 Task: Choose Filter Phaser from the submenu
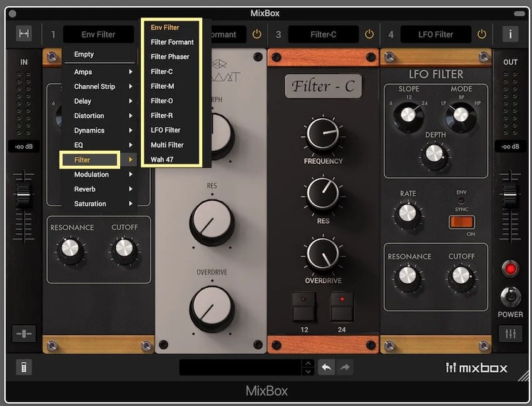click(x=171, y=57)
